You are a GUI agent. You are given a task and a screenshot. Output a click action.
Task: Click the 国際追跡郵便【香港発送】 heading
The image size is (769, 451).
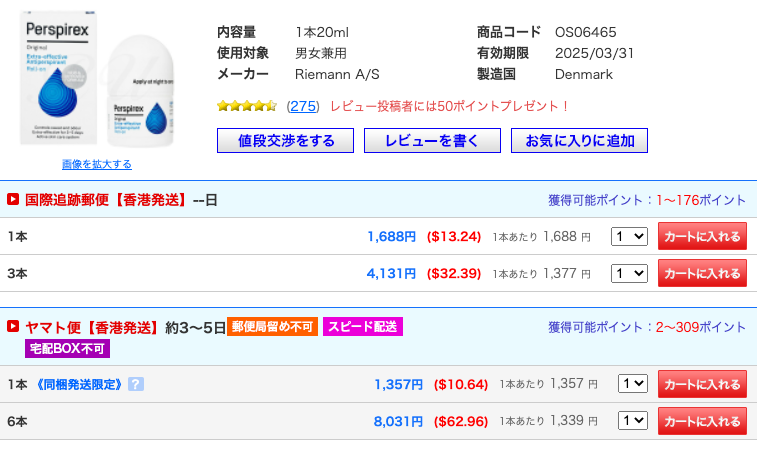pos(106,200)
